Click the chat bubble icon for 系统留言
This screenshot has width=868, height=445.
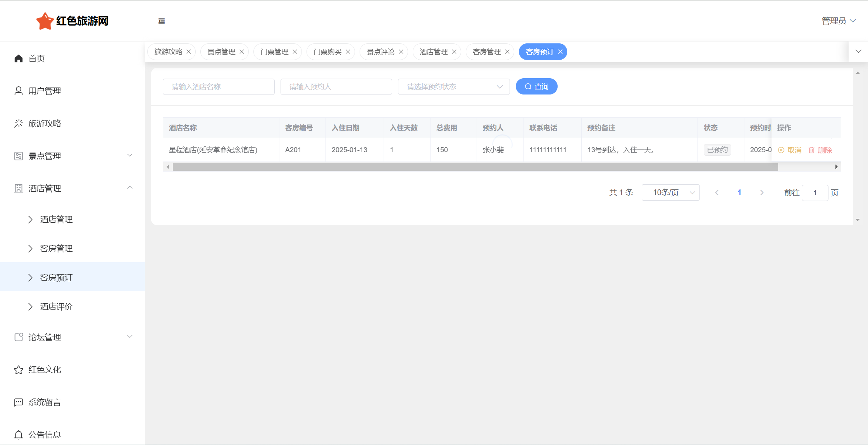(19, 402)
